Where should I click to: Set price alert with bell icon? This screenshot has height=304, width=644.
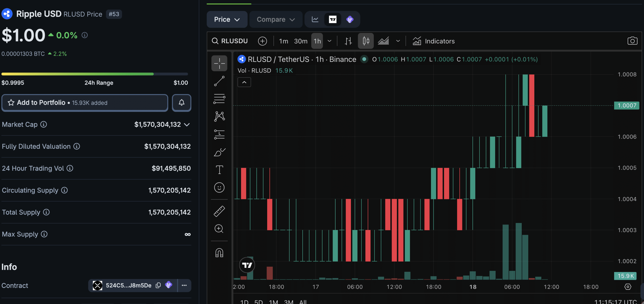[x=182, y=103]
